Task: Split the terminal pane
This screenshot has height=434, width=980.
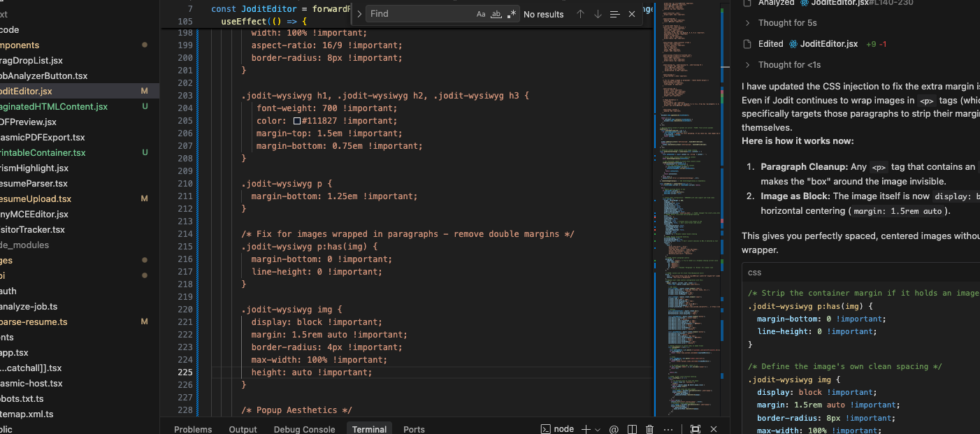Action: click(x=632, y=429)
